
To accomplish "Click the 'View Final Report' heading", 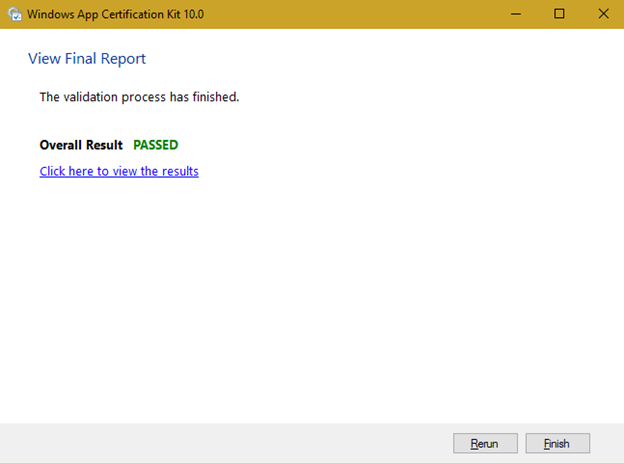I will pyautogui.click(x=87, y=58).
